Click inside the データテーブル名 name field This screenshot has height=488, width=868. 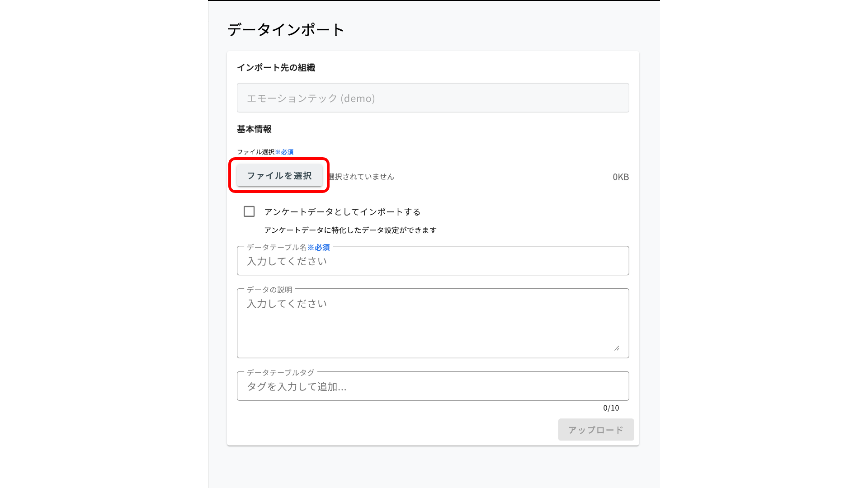click(433, 261)
